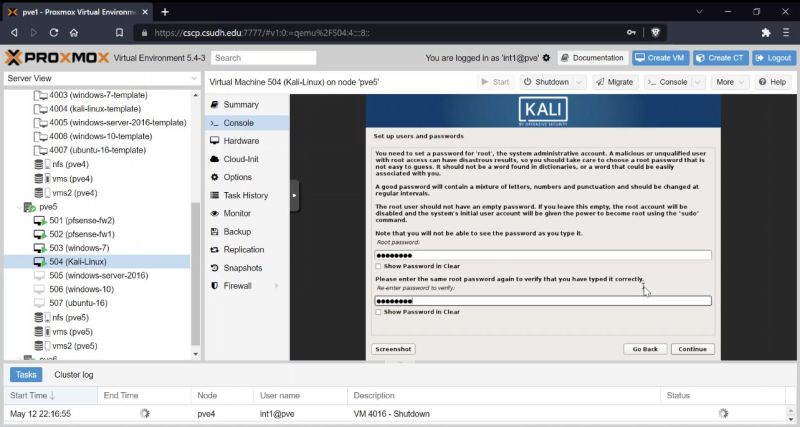Open the Console dropdown arrow in toolbar
This screenshot has width=800, height=427.
pos(698,82)
